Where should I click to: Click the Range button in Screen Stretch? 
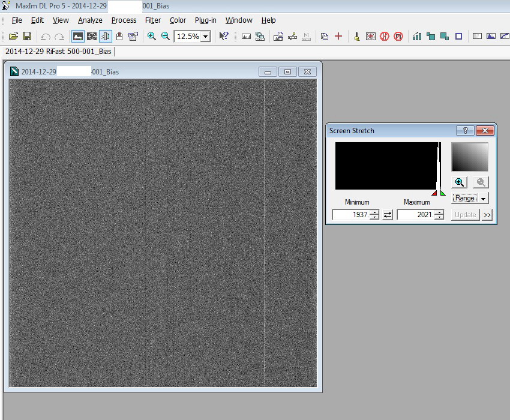[x=465, y=199]
